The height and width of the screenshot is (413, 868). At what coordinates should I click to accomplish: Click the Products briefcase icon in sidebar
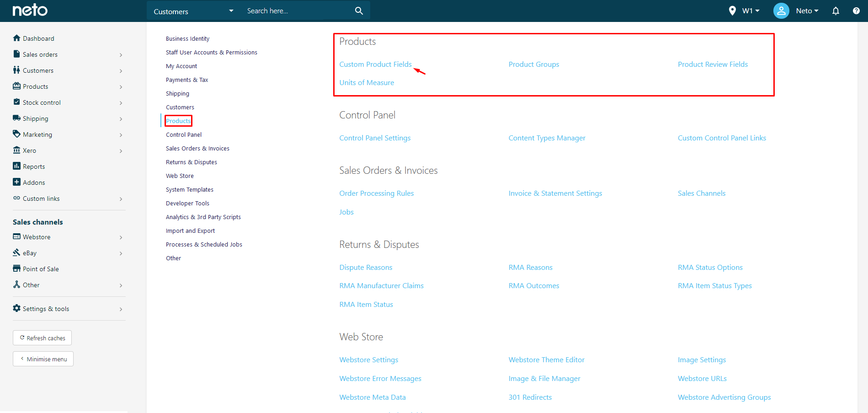(x=17, y=86)
